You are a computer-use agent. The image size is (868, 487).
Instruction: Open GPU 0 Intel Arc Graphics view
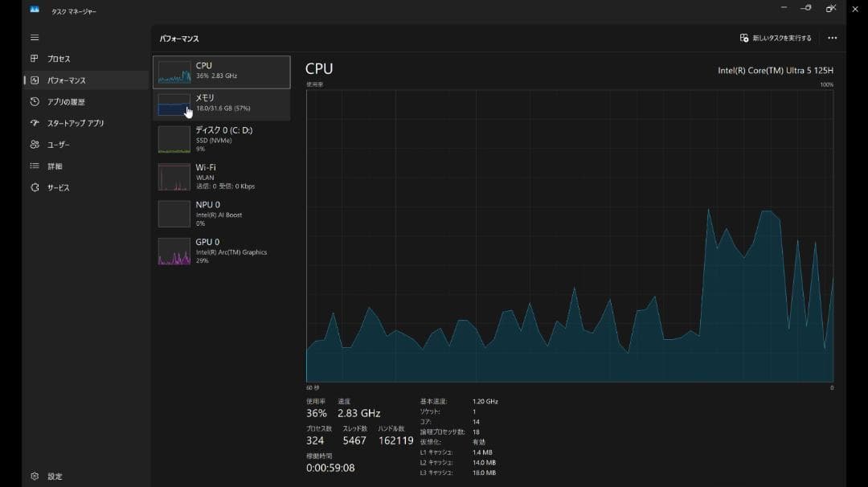222,251
